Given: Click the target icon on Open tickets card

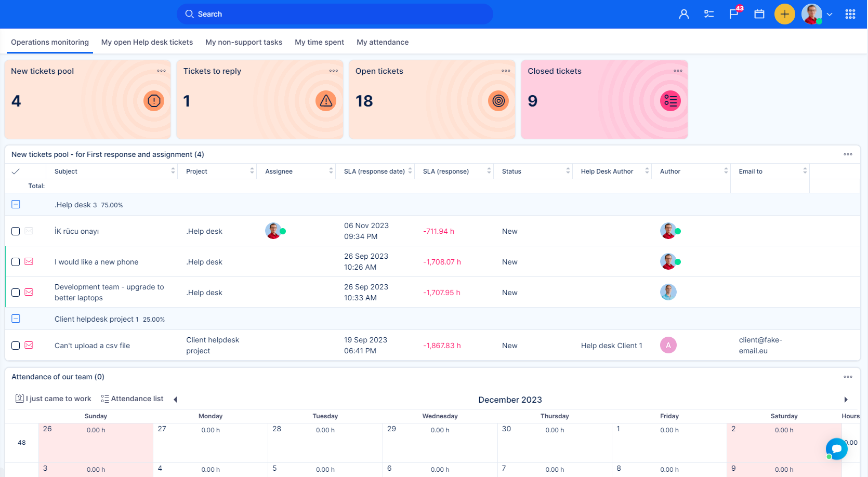Looking at the screenshot, I should click(498, 101).
